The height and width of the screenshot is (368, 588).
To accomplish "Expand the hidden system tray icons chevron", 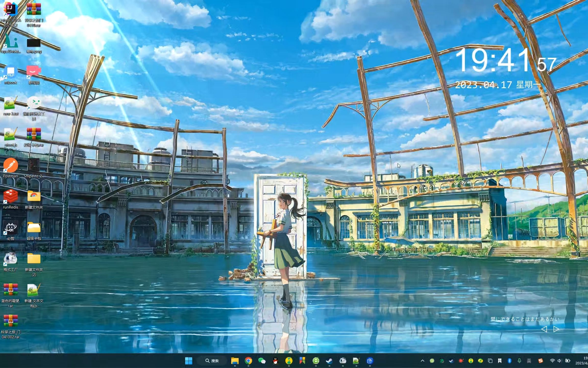I will click(422, 361).
